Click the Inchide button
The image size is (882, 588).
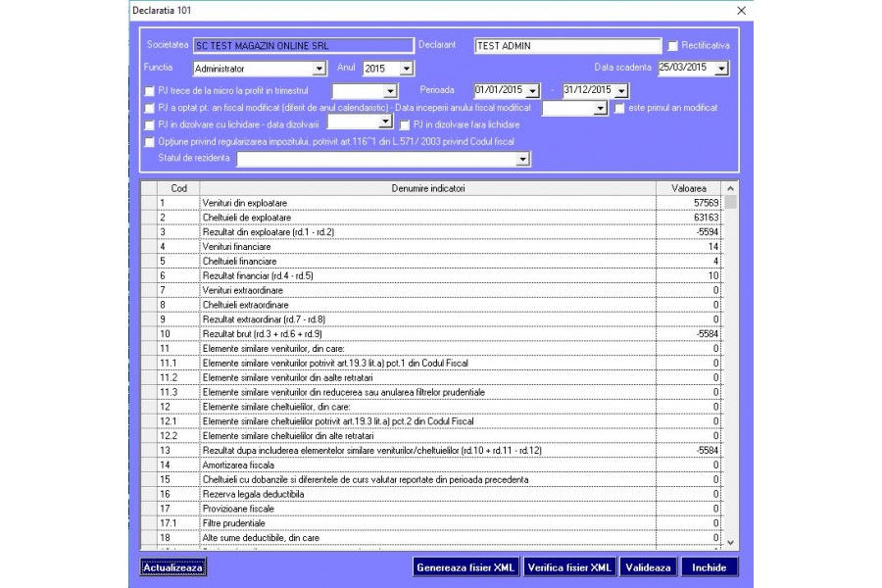click(709, 567)
